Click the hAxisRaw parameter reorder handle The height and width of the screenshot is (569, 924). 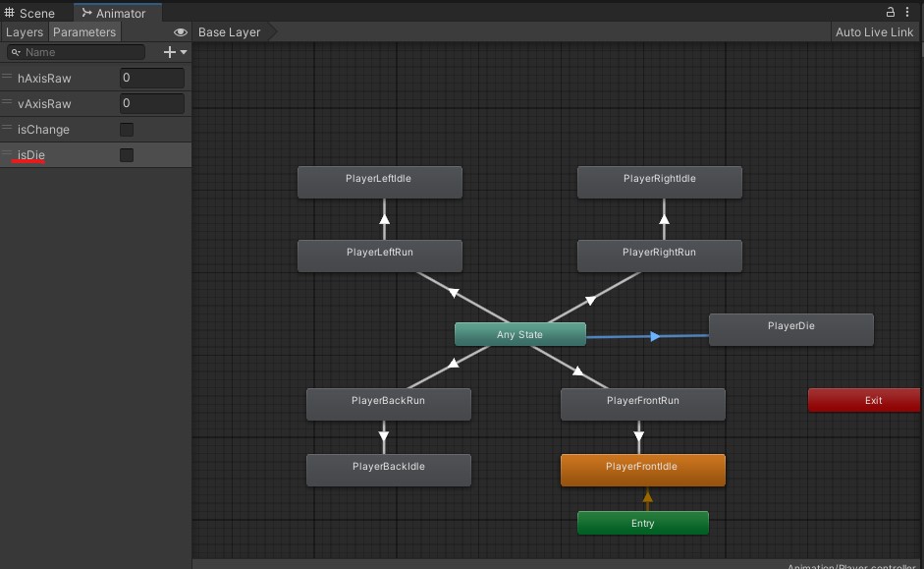(x=7, y=77)
